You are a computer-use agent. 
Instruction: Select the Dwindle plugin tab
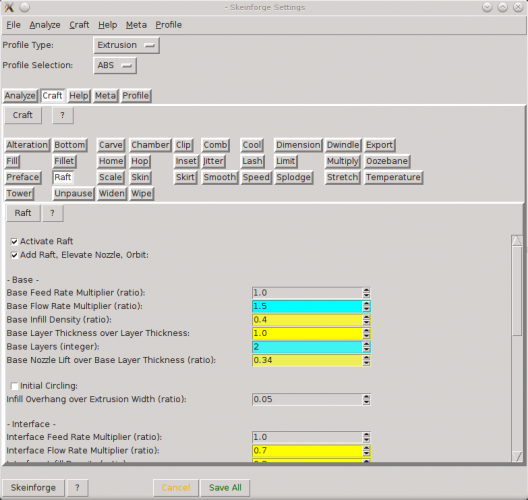click(x=343, y=145)
